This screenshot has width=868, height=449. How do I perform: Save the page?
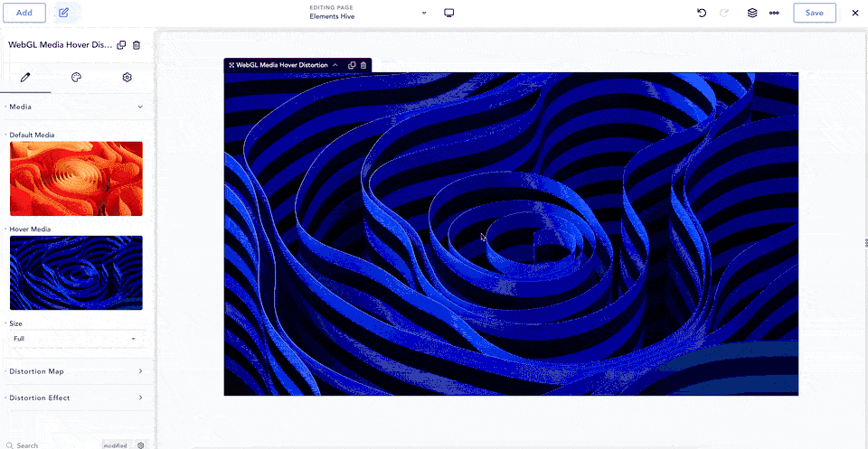click(815, 13)
